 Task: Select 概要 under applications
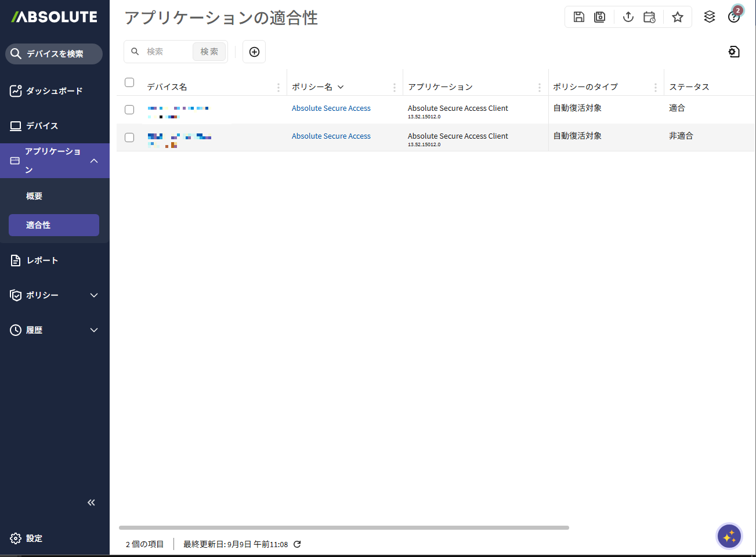click(34, 196)
